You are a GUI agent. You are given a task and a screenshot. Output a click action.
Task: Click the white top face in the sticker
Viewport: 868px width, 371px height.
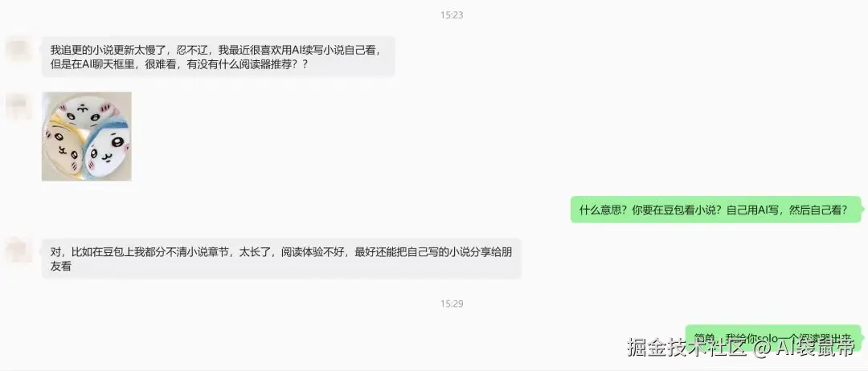pos(90,112)
